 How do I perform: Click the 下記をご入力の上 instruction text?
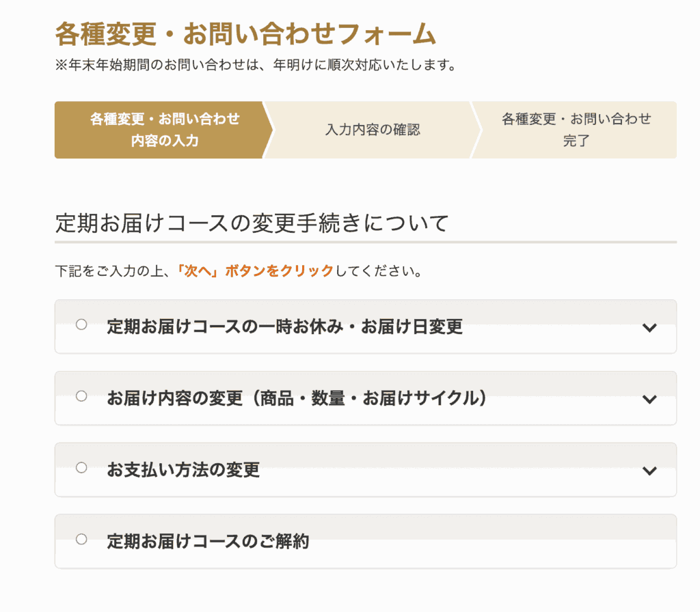tap(111, 270)
